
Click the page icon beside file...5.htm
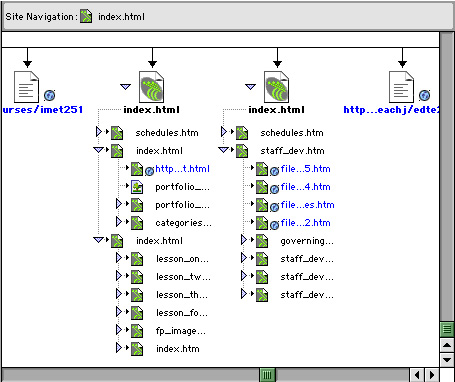[x=262, y=169]
